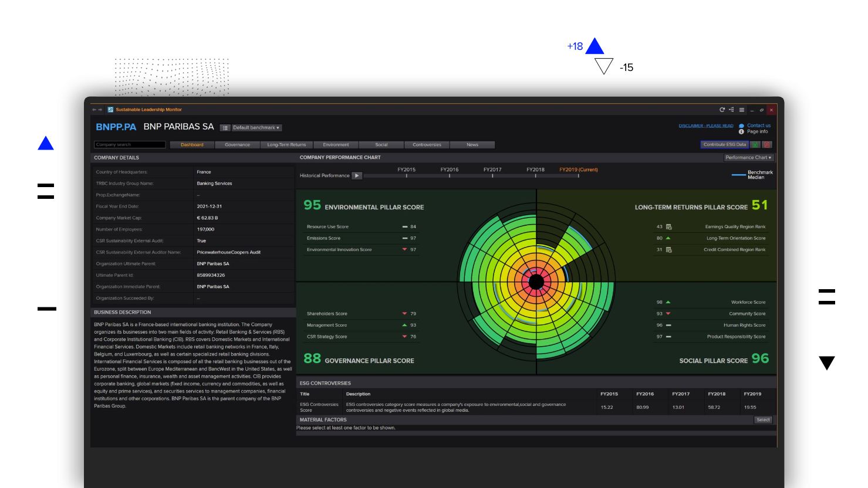Click the Emissions Score unchanged dash indicator
The width and height of the screenshot is (868, 488).
pos(404,238)
